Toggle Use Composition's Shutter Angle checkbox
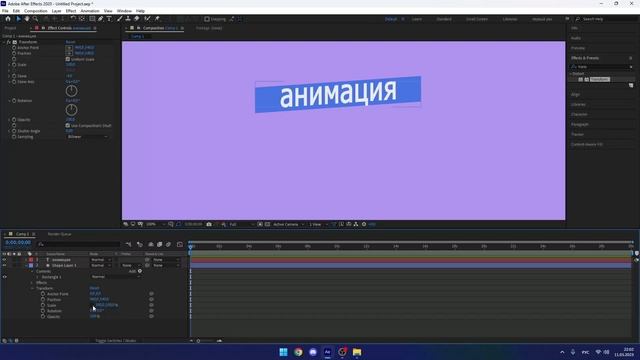This screenshot has height=360, width=640. point(68,125)
